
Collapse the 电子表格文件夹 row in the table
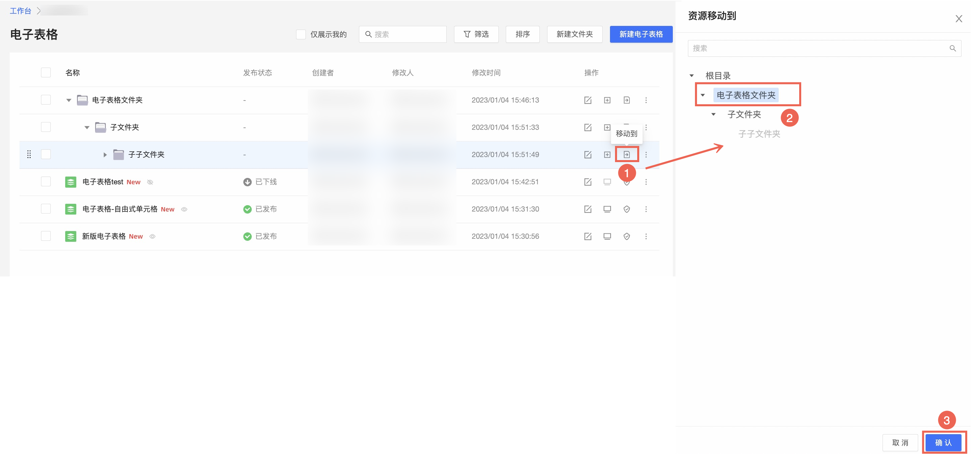coord(69,100)
